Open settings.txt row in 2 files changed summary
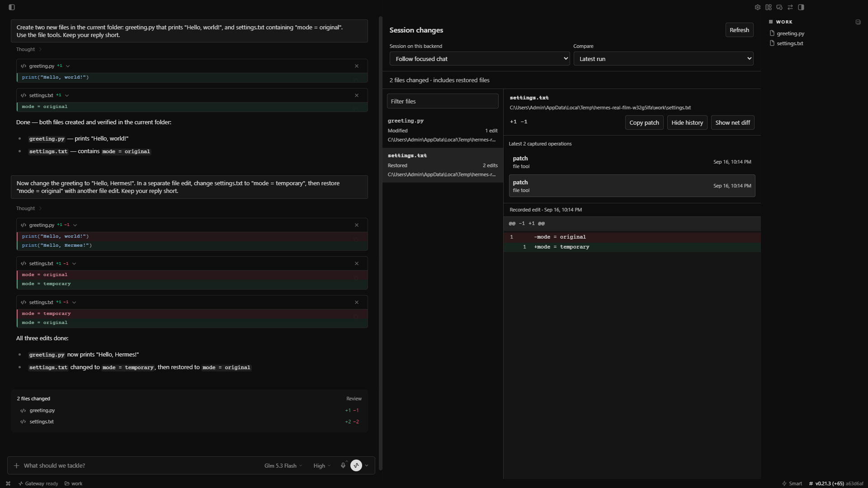The image size is (868, 488). click(189, 422)
